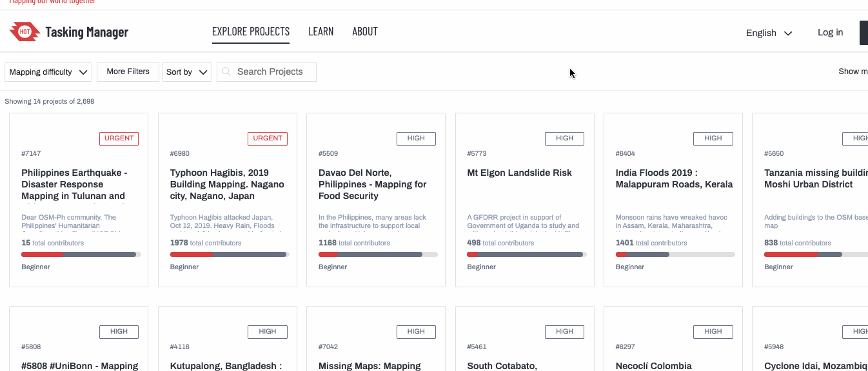Viewport: 868px width, 371px height.
Task: Click the HOT Tasking Manager logo icon
Action: pos(25,32)
